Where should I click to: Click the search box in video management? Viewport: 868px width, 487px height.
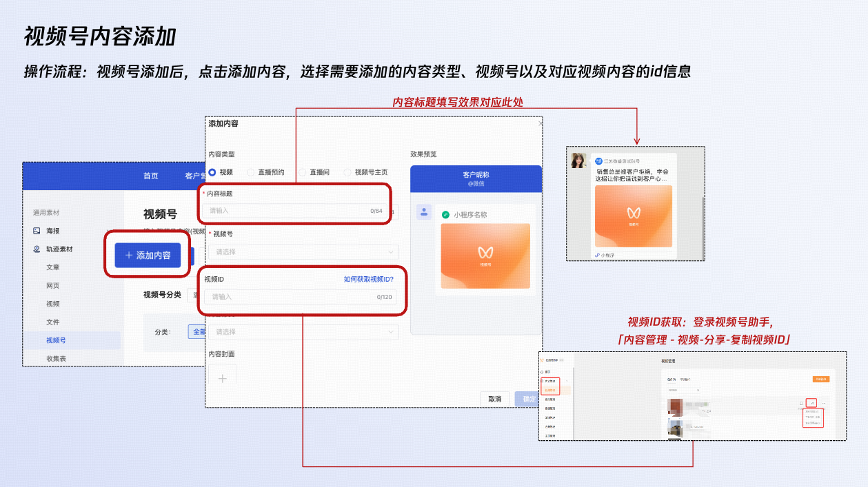pos(684,390)
